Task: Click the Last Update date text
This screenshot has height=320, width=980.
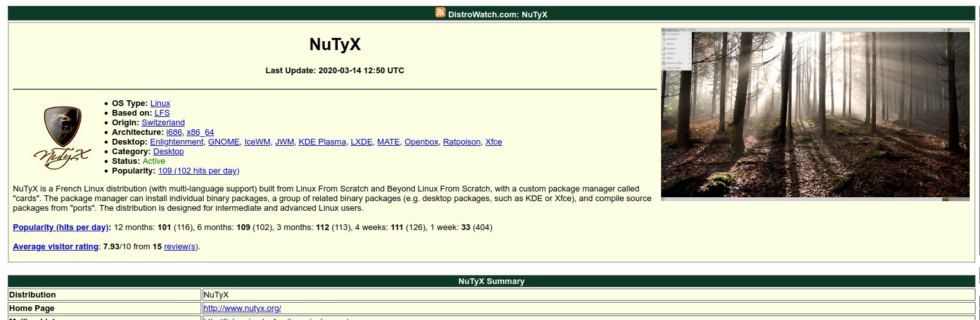Action: 335,71
